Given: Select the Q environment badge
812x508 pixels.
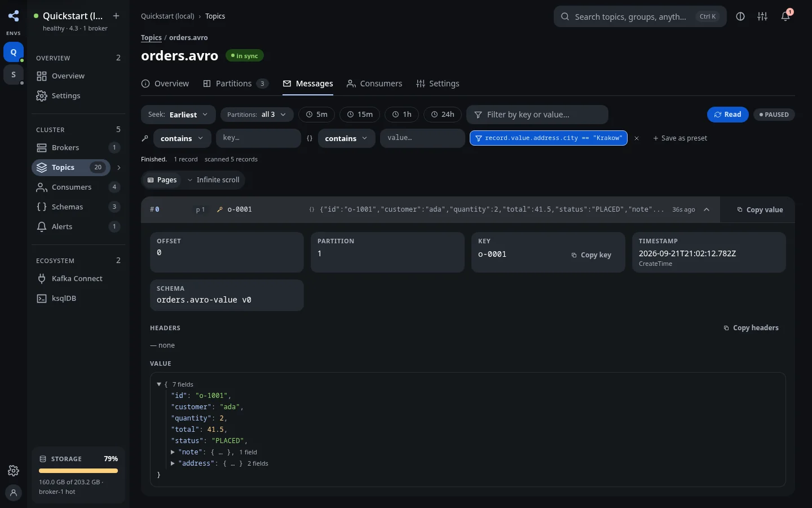Looking at the screenshot, I should point(14,52).
